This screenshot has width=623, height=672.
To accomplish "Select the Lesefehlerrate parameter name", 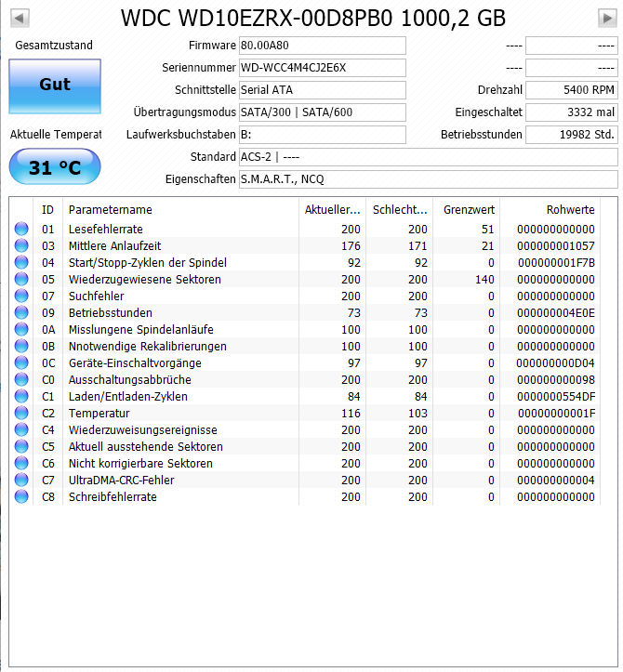I will click(106, 230).
